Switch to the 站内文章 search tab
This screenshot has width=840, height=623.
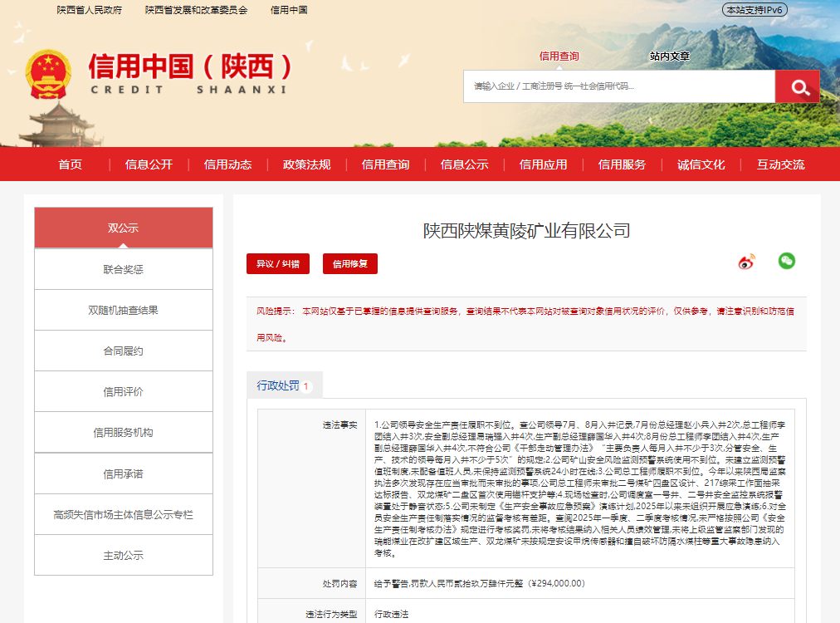coord(670,56)
